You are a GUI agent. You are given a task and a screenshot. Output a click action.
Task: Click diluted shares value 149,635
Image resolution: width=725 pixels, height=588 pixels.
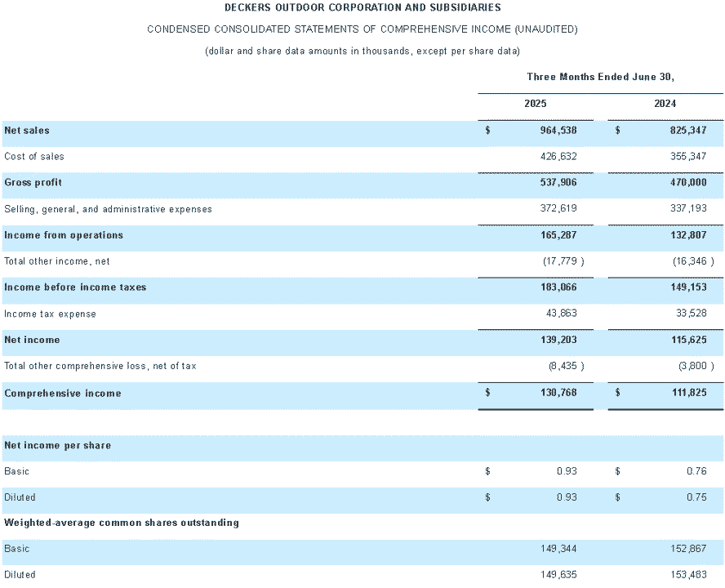coord(558,575)
